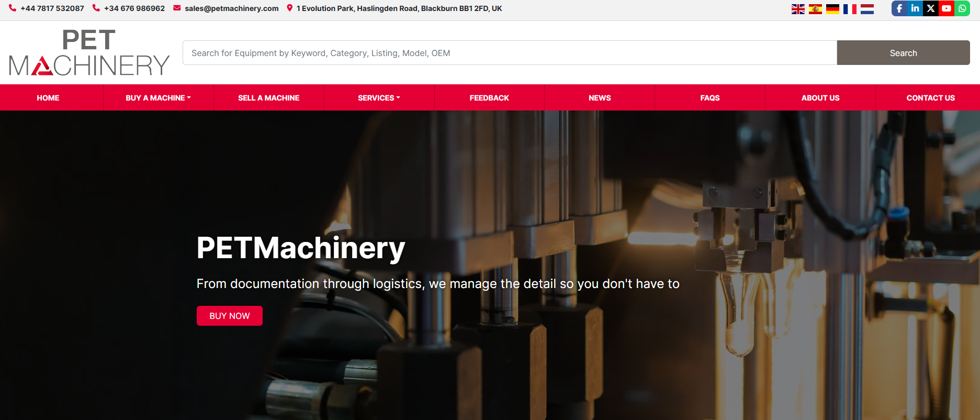The image size is (980, 420).
Task: Open the Facebook social page icon
Action: click(899, 8)
